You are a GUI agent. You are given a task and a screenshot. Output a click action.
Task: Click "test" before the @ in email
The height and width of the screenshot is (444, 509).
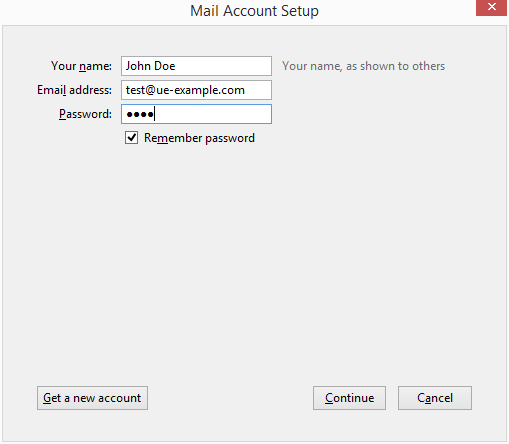pyautogui.click(x=135, y=90)
